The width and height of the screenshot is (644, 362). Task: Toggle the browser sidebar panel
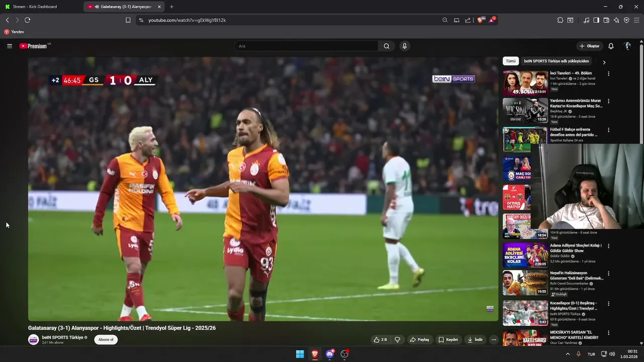(596, 20)
